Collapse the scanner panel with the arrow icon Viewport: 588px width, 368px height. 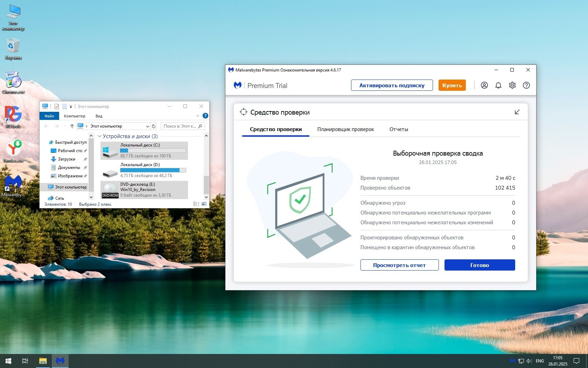(x=517, y=112)
